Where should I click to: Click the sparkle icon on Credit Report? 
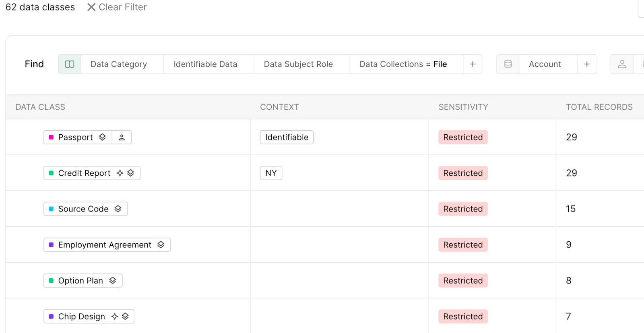pos(120,173)
